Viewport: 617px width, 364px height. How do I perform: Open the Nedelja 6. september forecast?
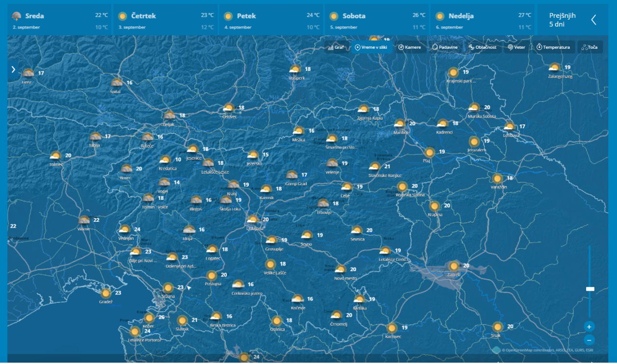click(x=482, y=20)
